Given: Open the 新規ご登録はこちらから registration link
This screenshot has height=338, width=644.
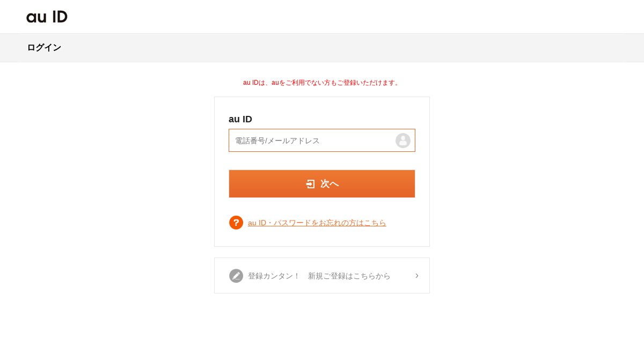Looking at the screenshot, I should pos(349,276).
